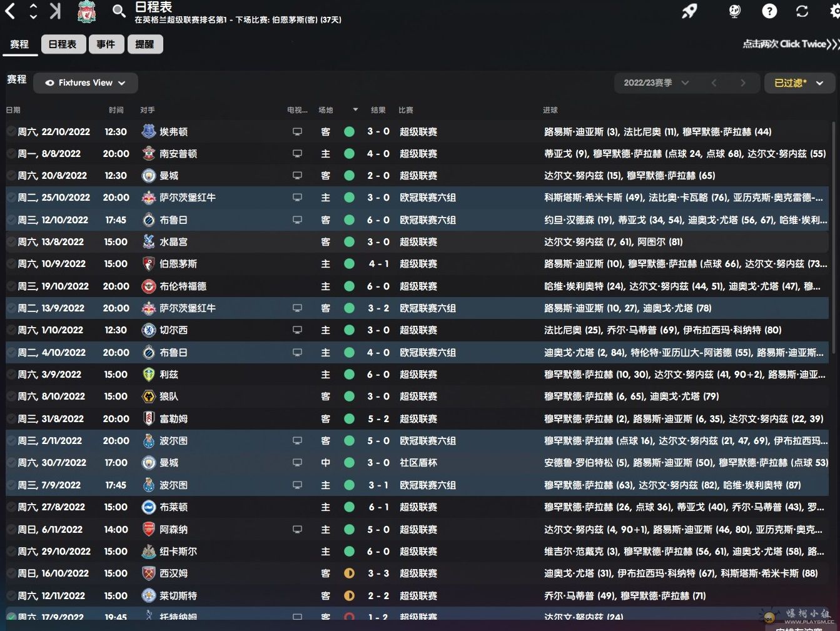The width and height of the screenshot is (840, 631).
Task: Toggle the check circle for Southampton fixture
Action: pos(11,154)
